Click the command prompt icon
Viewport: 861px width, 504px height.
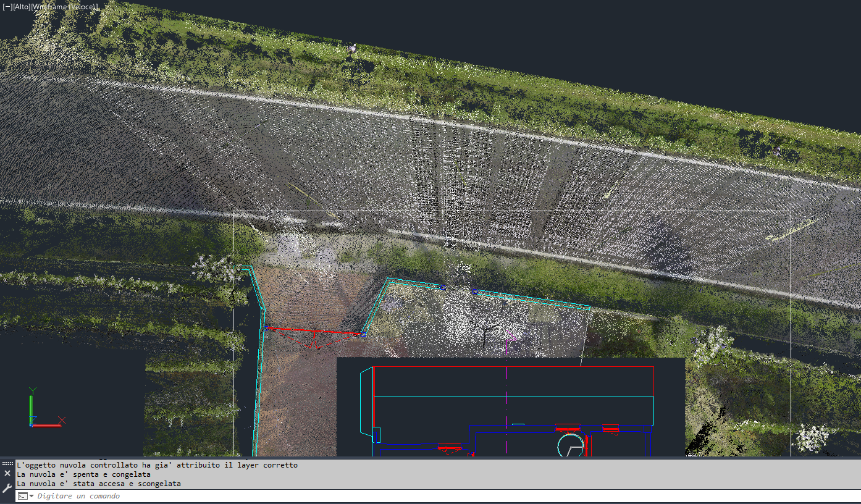[x=22, y=496]
